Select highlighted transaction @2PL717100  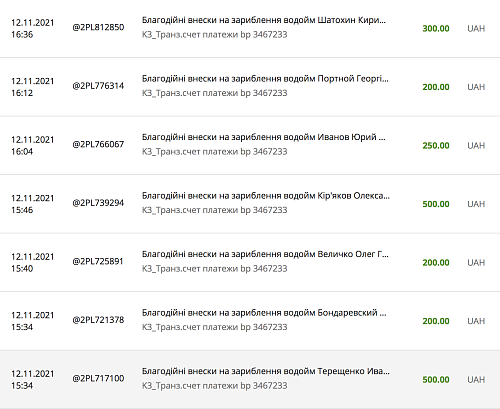(98, 378)
